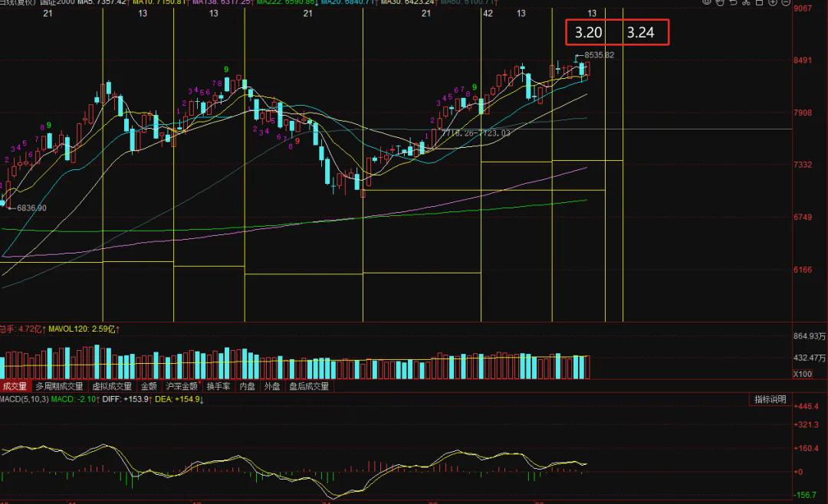The width and height of the screenshot is (828, 504).
Task: Click the MA20 moving average label
Action: point(347,2)
